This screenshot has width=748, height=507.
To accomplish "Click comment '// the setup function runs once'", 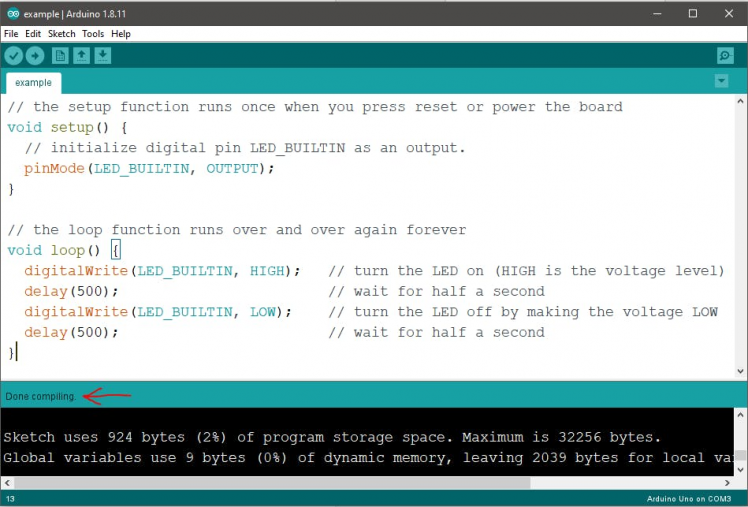I will tap(315, 107).
